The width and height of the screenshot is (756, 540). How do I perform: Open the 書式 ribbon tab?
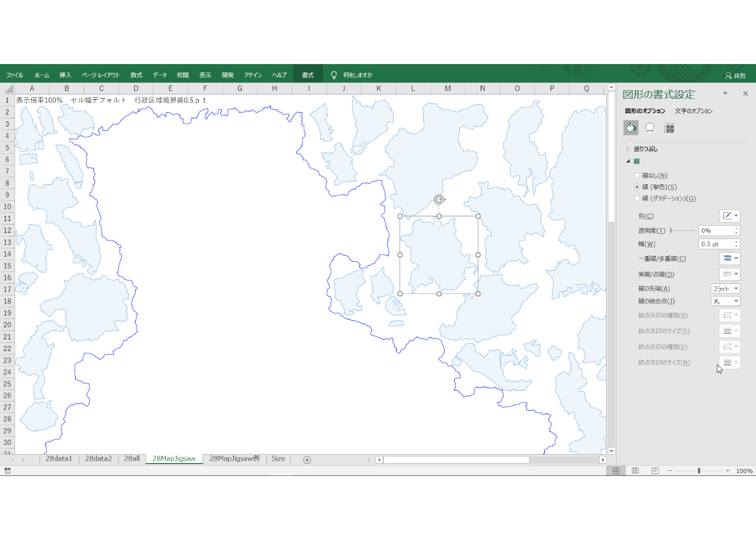[x=308, y=74]
